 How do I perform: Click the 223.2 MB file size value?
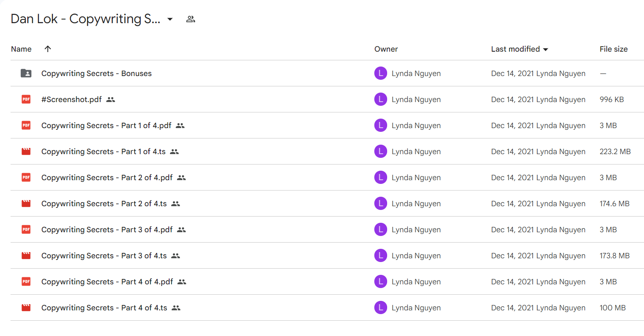tap(615, 151)
